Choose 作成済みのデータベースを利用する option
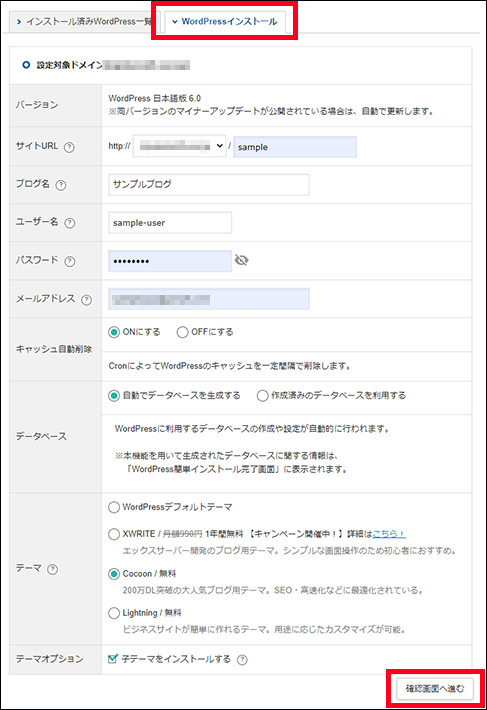Screen dimensions: 487x710 [x=263, y=396]
